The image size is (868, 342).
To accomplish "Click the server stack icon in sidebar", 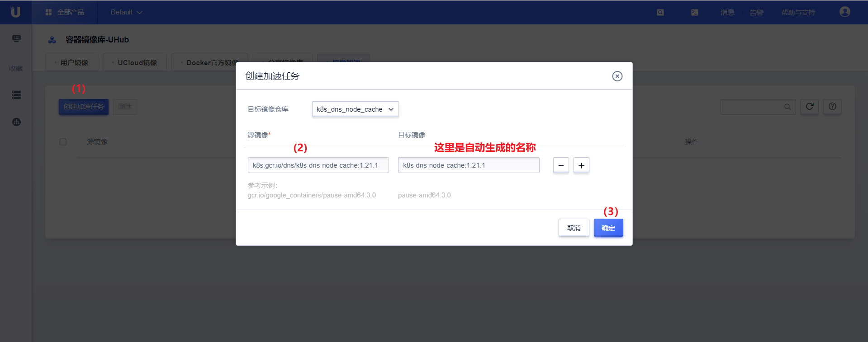I will (x=16, y=95).
